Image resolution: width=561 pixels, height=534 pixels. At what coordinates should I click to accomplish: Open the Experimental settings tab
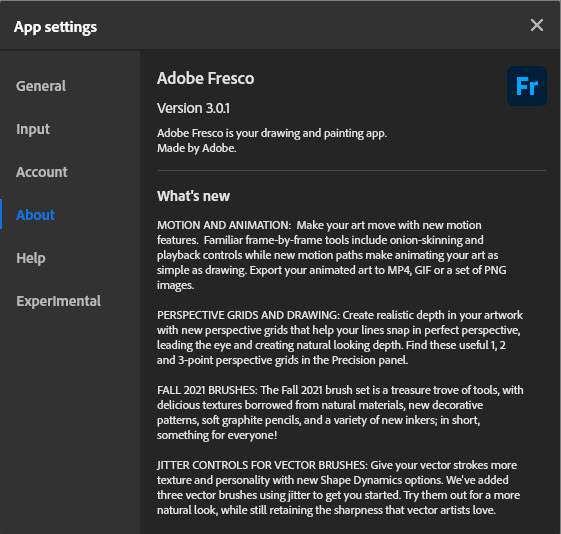58,301
